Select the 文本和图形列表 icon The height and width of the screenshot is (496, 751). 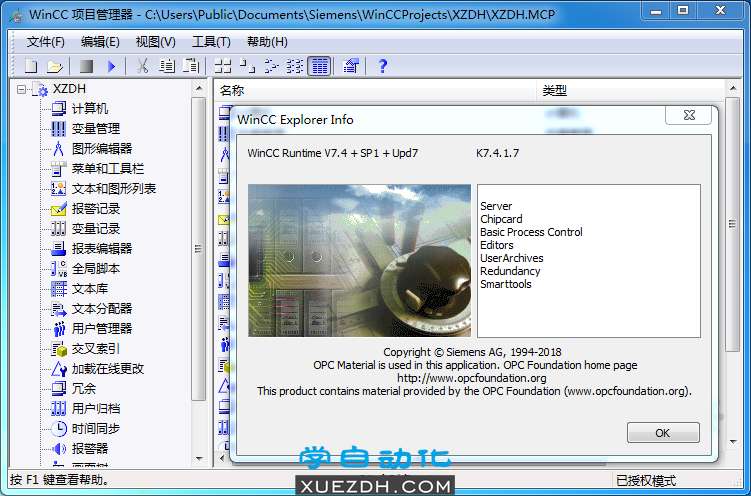point(58,189)
